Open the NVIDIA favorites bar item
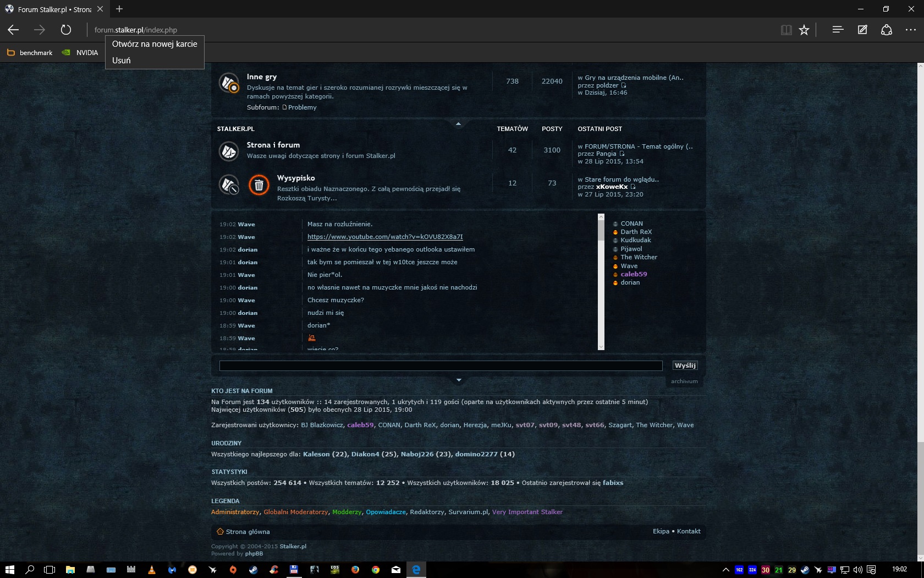Viewport: 924px width, 578px height. pos(80,53)
